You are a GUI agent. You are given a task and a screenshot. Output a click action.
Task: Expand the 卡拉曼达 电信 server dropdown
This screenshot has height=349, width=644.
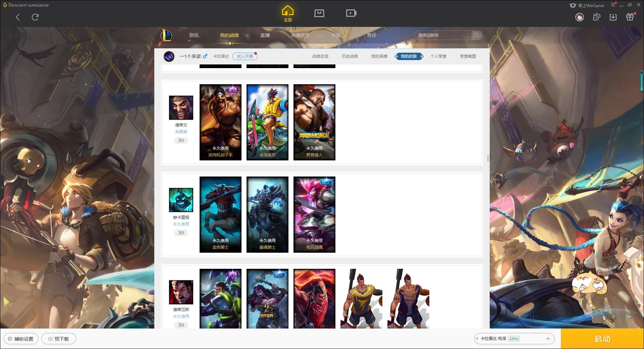click(514, 339)
